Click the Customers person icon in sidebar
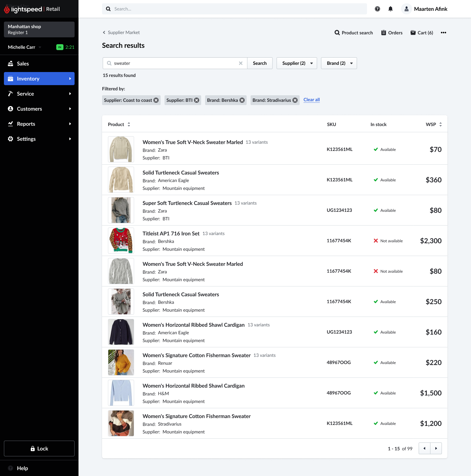 coord(10,109)
